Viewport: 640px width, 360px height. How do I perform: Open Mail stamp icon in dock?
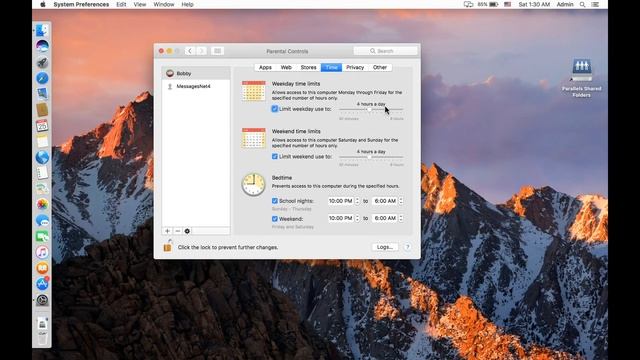click(x=42, y=94)
